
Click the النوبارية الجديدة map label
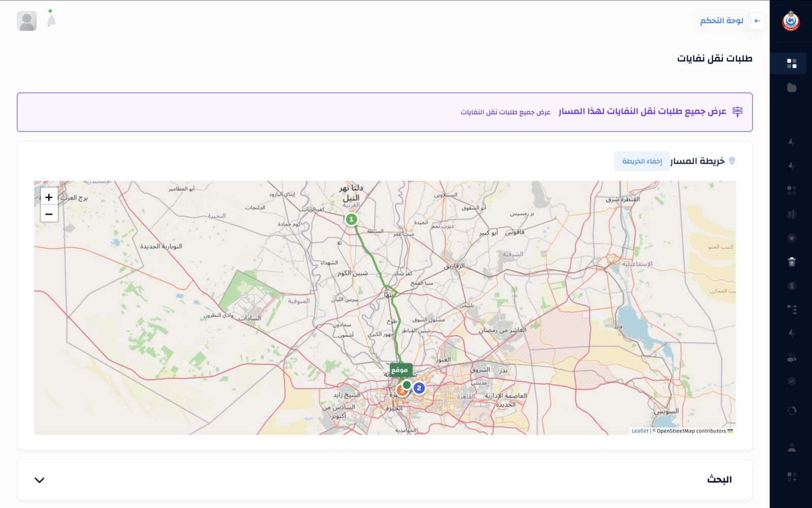coord(161,246)
